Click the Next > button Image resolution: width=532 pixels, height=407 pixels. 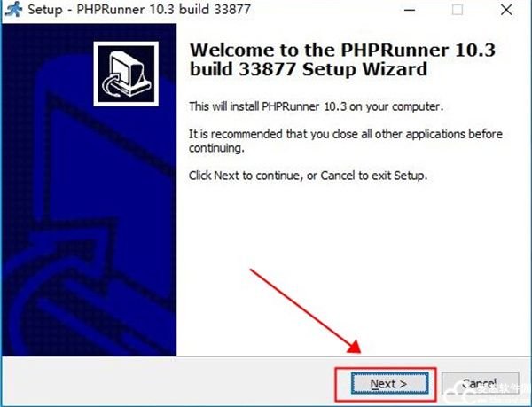(389, 384)
